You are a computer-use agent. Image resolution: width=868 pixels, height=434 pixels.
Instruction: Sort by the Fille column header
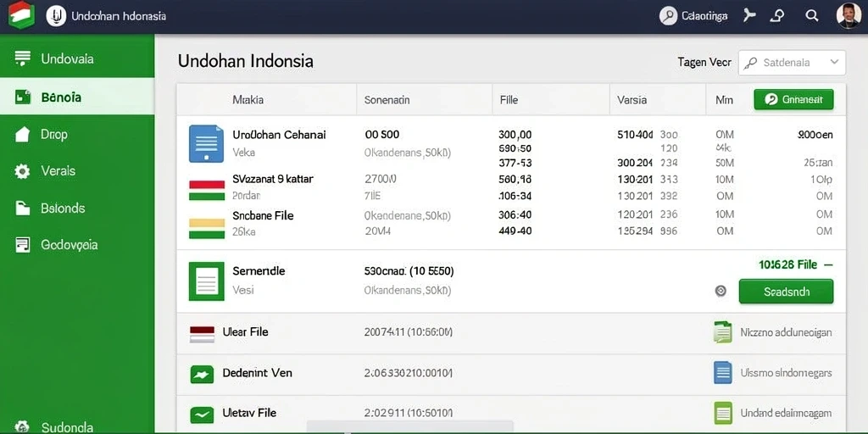click(509, 100)
